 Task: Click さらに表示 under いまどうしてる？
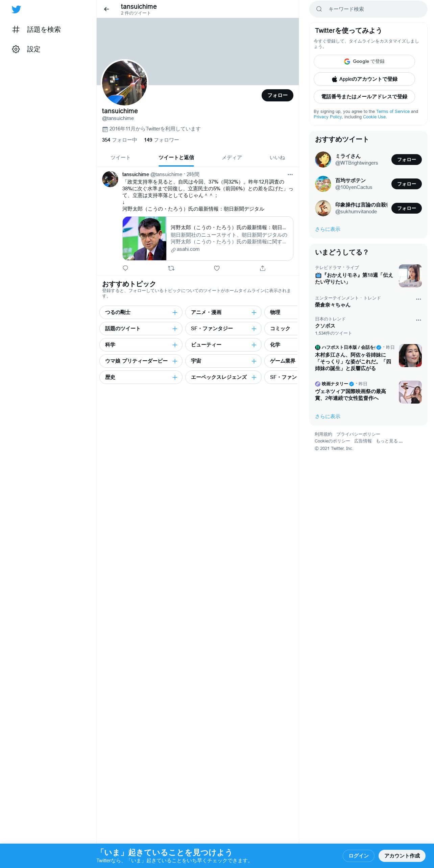pyautogui.click(x=328, y=416)
